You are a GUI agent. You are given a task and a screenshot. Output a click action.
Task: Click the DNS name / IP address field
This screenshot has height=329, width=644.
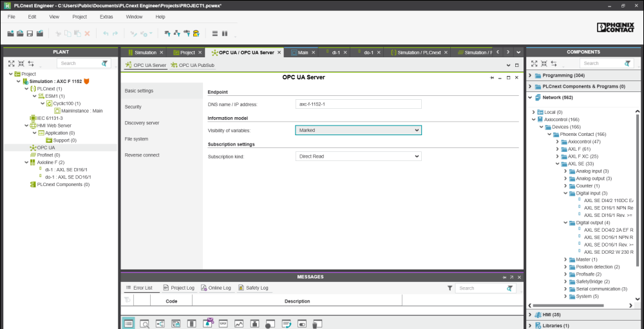[358, 104]
